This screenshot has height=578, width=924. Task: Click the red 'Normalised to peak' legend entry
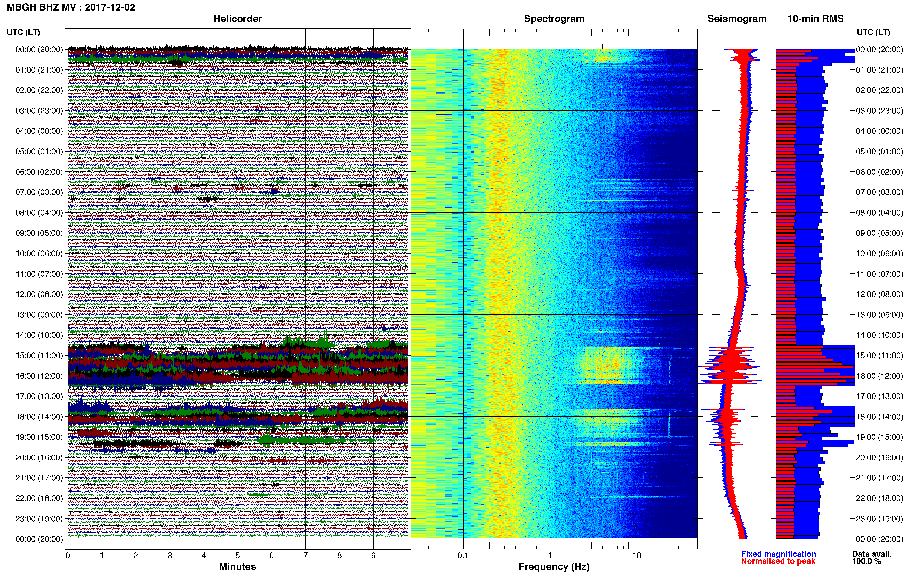tap(778, 561)
